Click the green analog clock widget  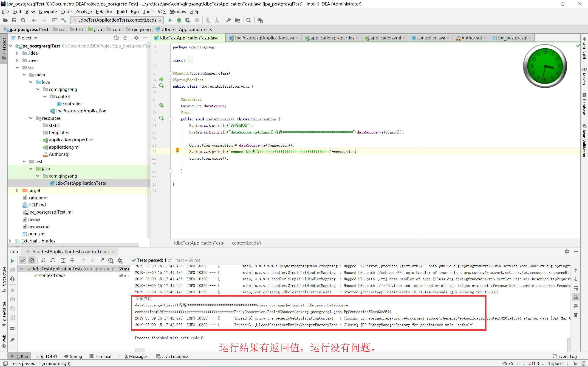(545, 66)
